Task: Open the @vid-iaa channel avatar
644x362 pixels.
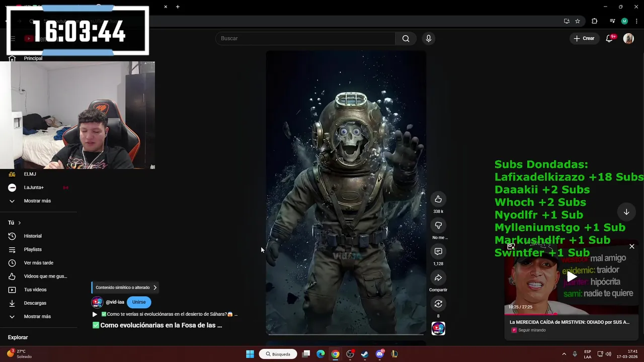Action: pos(97,302)
